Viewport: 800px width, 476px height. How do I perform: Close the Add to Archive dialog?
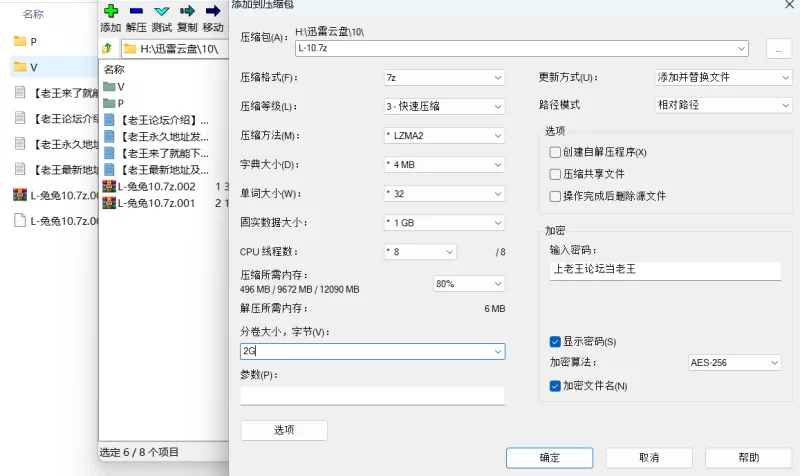pyautogui.click(x=789, y=5)
